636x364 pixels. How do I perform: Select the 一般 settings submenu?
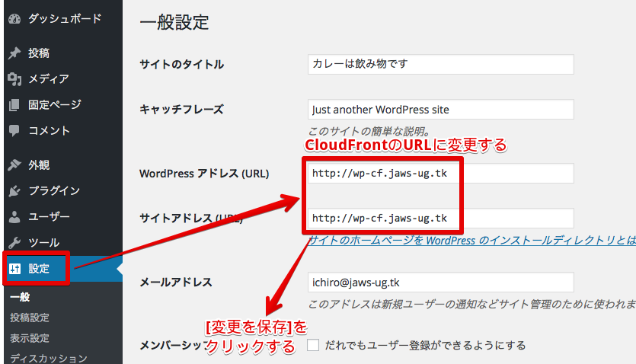[20, 297]
